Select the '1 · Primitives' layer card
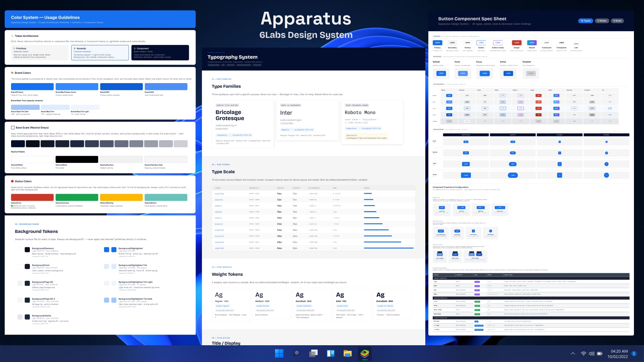The width and height of the screenshot is (644, 362). click(40, 53)
